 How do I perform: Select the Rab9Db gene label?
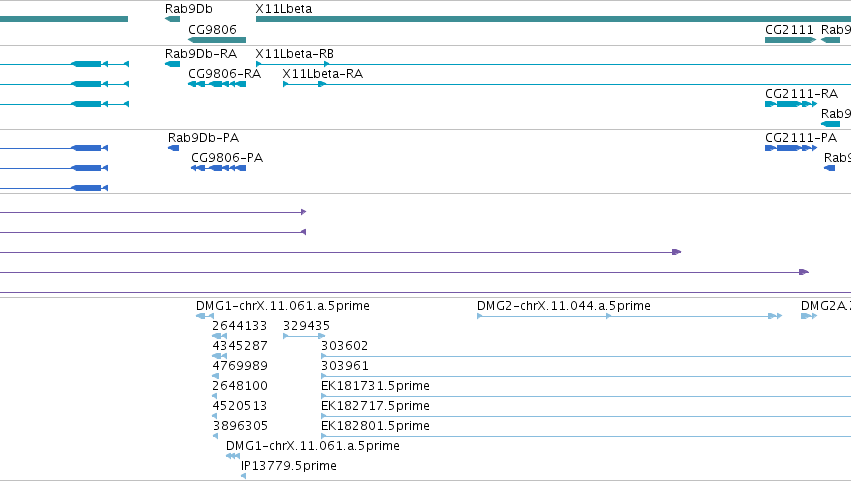(188, 9)
